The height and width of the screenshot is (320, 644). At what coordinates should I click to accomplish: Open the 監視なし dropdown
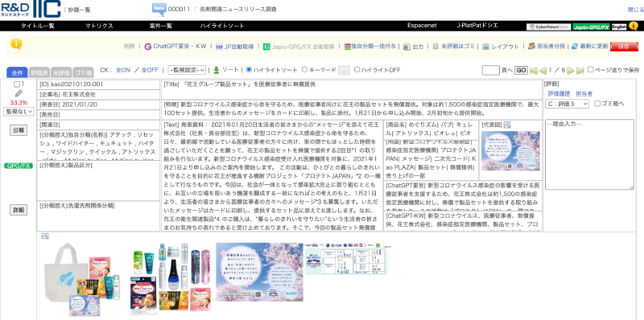pos(19,111)
